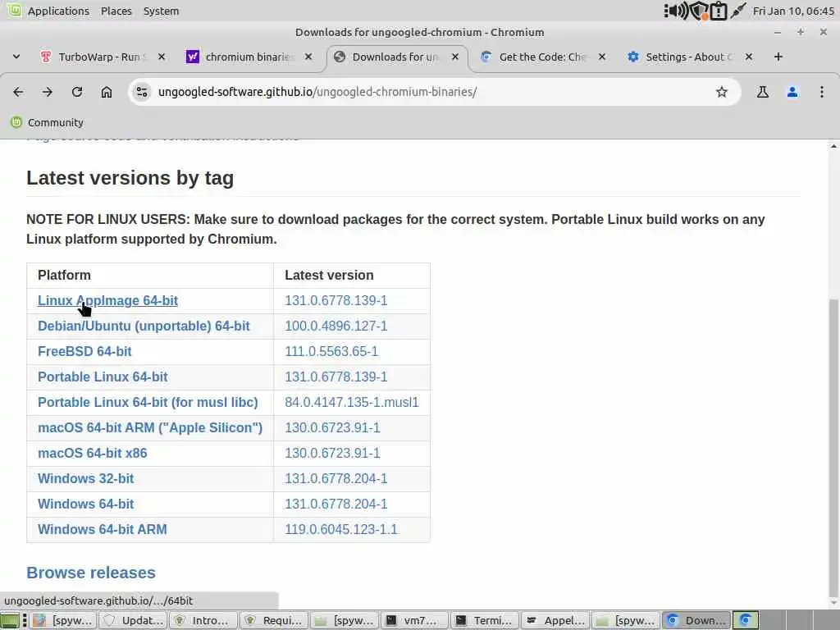
Task: Open macOS 64-bit ARM Apple Silicon link
Action: (150, 428)
